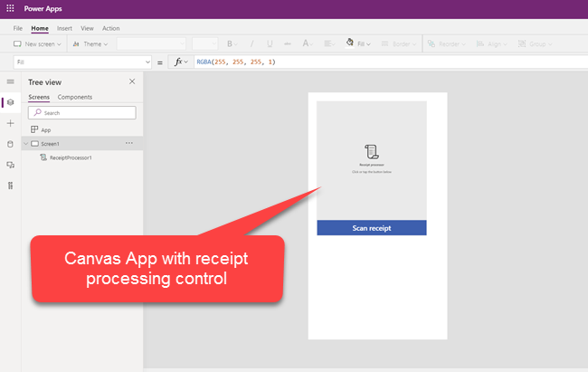Toggle Strikethrough formatting
Viewport: 588px width, 372px height.
tap(288, 44)
